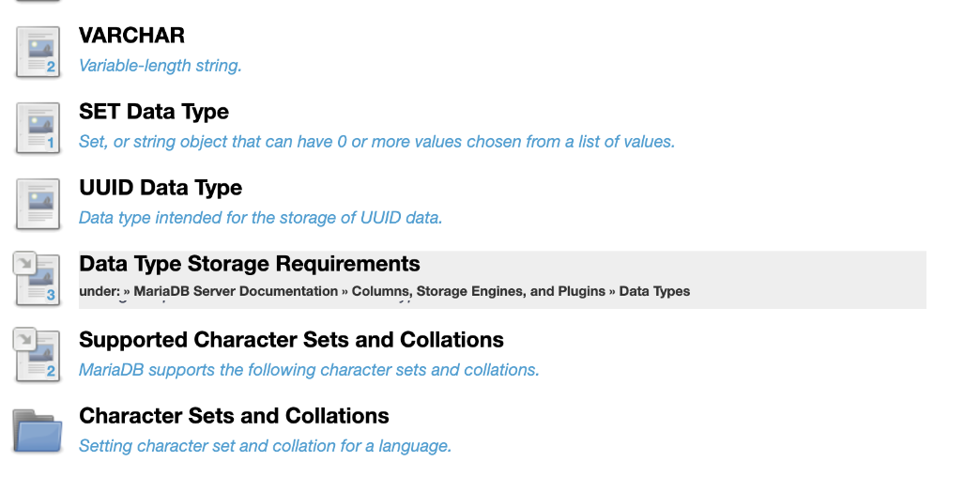Screen dimensions: 980x477
Task: Open the VARCHAR heading link
Action: click(x=131, y=35)
